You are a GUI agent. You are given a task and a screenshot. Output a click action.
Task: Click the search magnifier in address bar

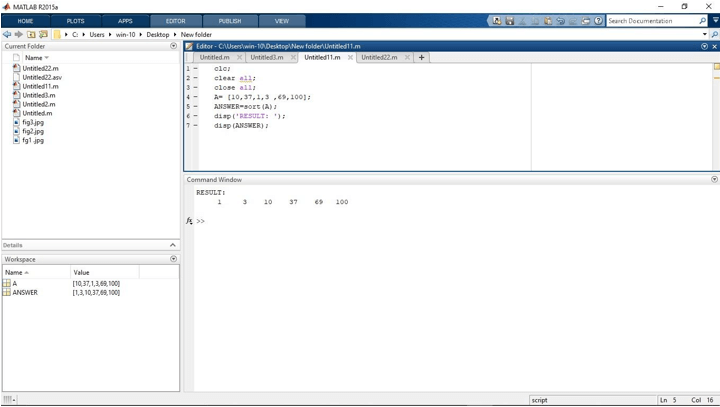pos(714,34)
